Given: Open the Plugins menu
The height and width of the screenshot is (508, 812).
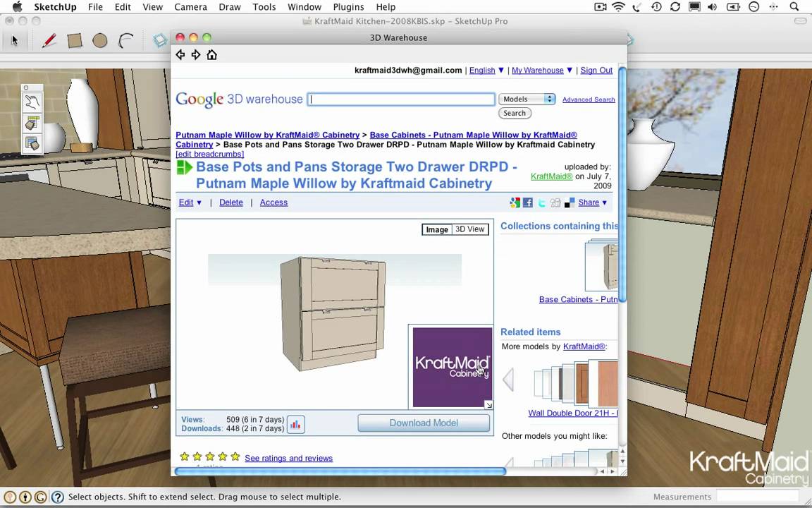Looking at the screenshot, I should tap(348, 7).
